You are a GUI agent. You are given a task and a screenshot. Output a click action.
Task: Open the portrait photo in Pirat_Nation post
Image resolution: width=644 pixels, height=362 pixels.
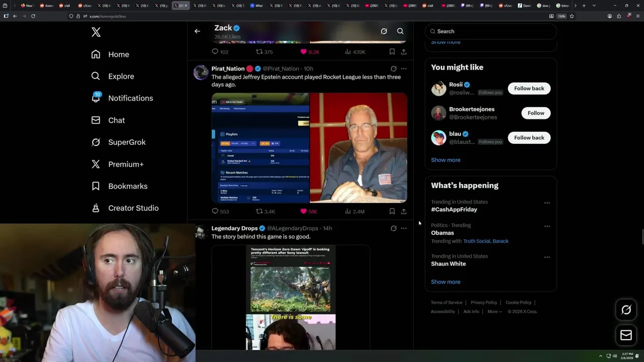[359, 148]
